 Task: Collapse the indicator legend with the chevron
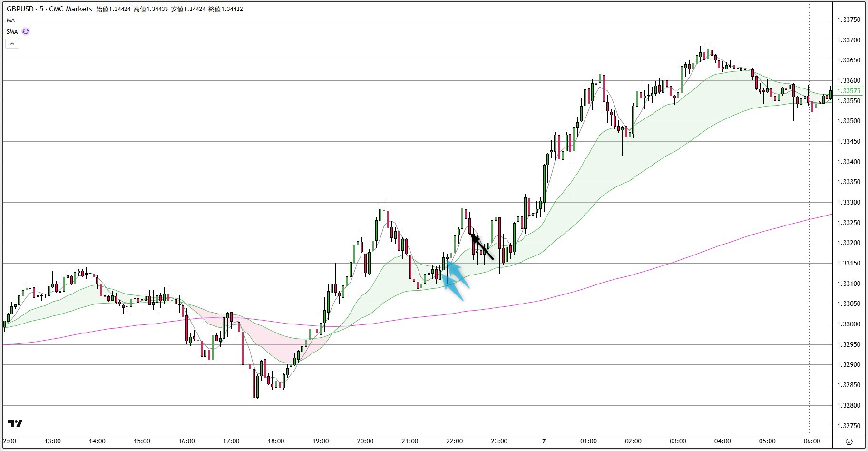tap(12, 44)
